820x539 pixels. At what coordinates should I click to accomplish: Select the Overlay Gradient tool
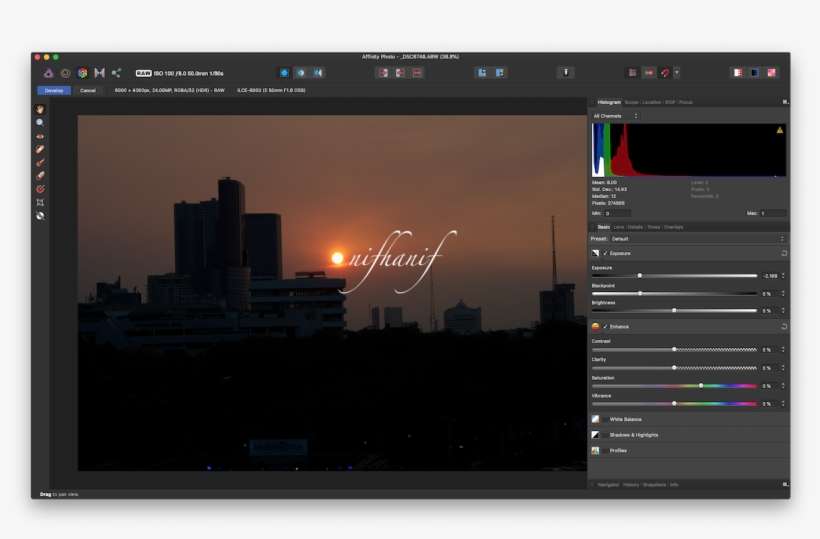click(x=40, y=189)
